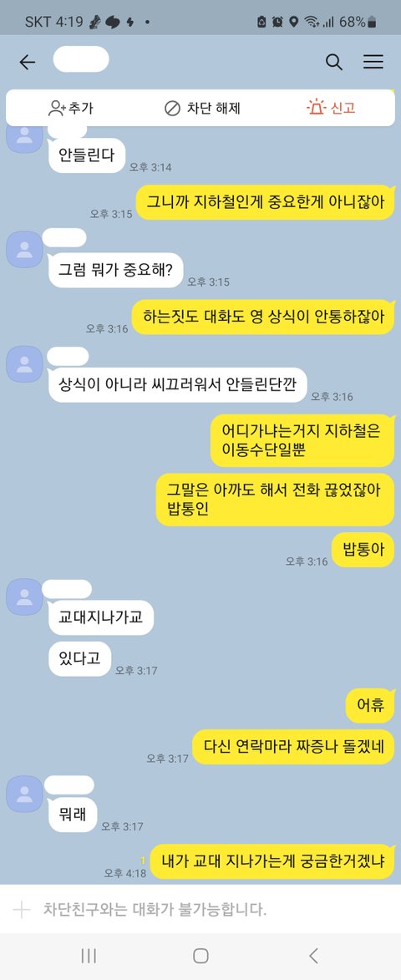Tap the blurred chat name in header
Viewport: 401px width, 980px height.
coord(81,59)
